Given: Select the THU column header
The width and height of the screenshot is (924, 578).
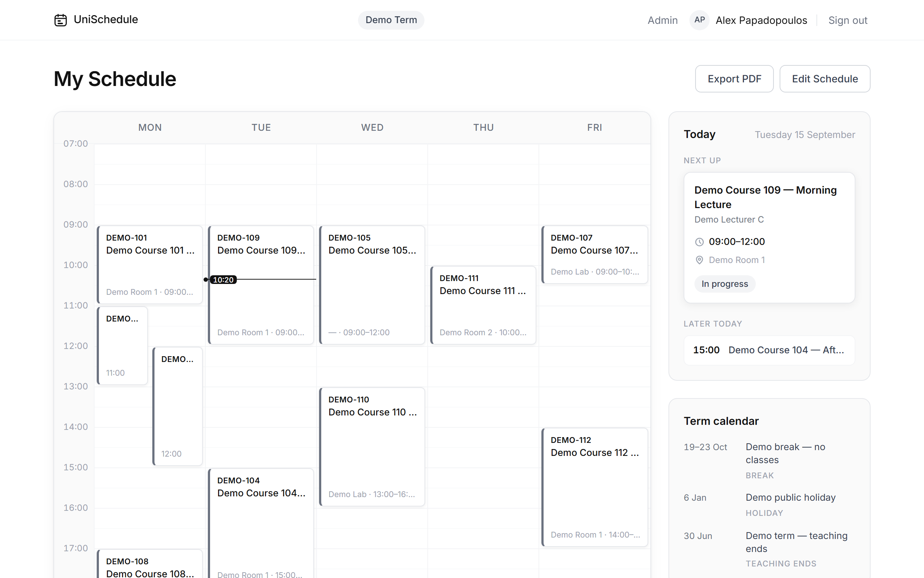Looking at the screenshot, I should (x=483, y=128).
